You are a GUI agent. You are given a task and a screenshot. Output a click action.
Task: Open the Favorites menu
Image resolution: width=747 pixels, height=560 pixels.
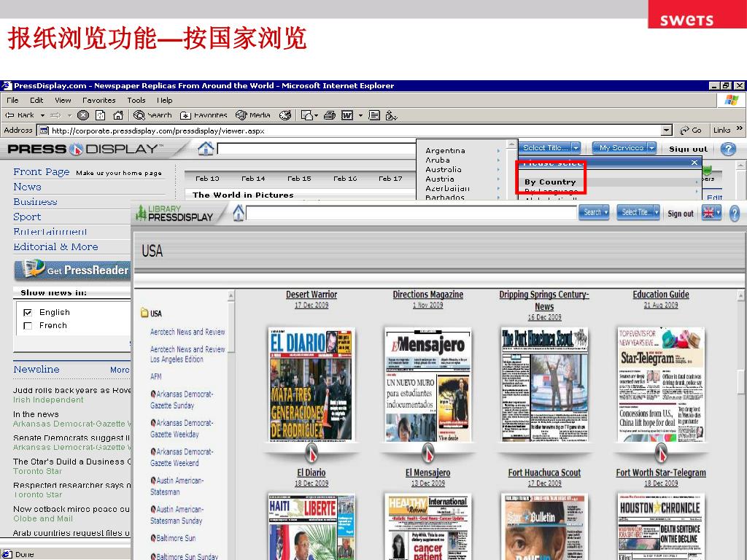tap(99, 100)
